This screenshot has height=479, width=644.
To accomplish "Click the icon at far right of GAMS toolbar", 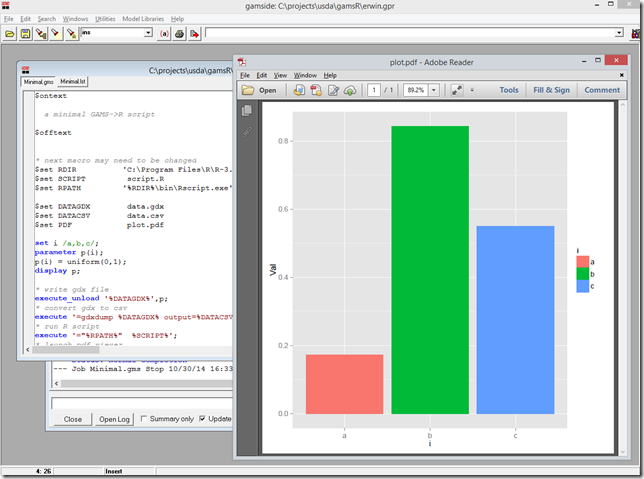I will (x=635, y=34).
